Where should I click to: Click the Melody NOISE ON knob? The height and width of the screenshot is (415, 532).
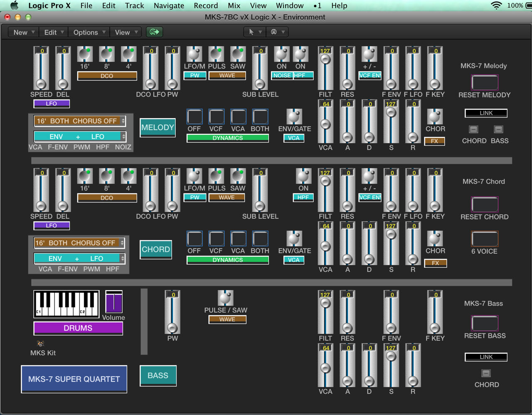tap(281, 54)
